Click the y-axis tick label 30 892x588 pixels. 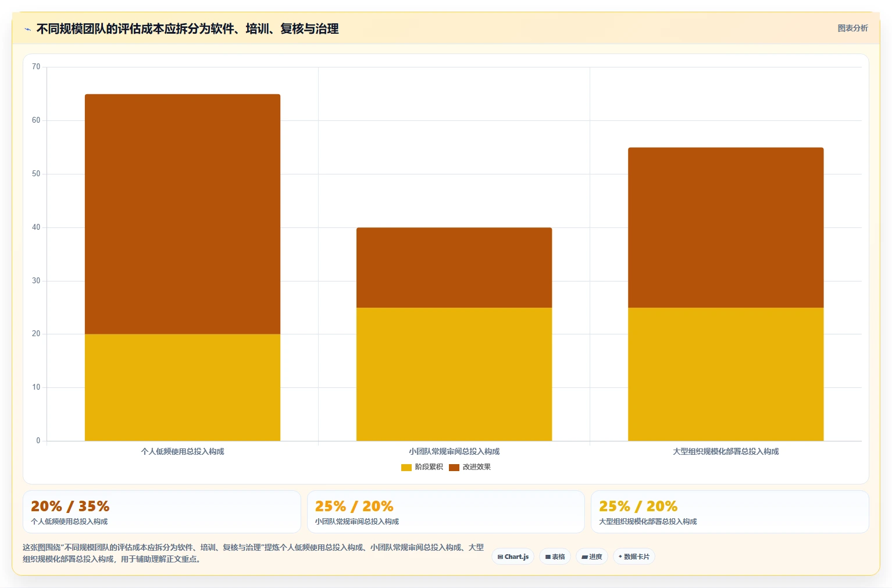tap(36, 281)
